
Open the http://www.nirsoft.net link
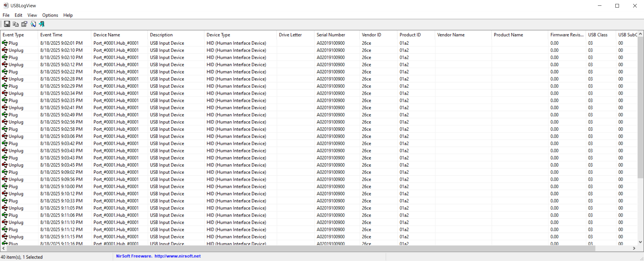coord(178,256)
